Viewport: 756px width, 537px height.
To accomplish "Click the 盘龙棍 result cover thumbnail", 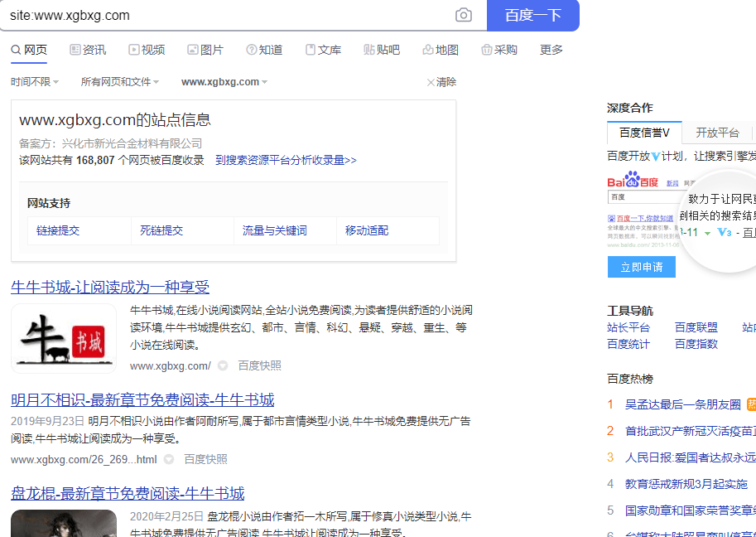I will (x=64, y=523).
